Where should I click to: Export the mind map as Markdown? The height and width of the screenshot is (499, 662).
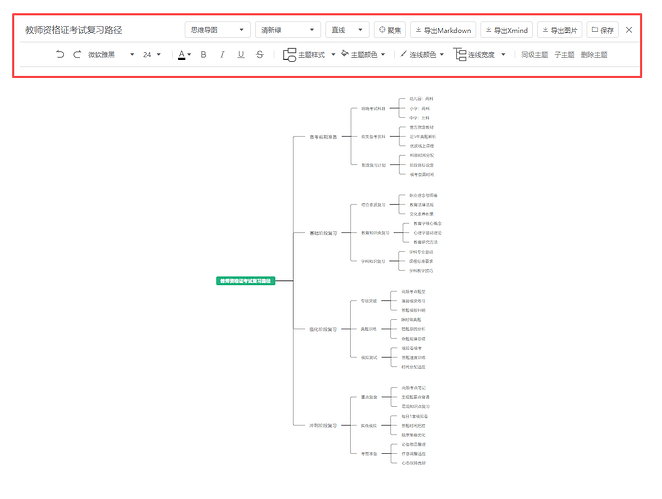(442, 30)
